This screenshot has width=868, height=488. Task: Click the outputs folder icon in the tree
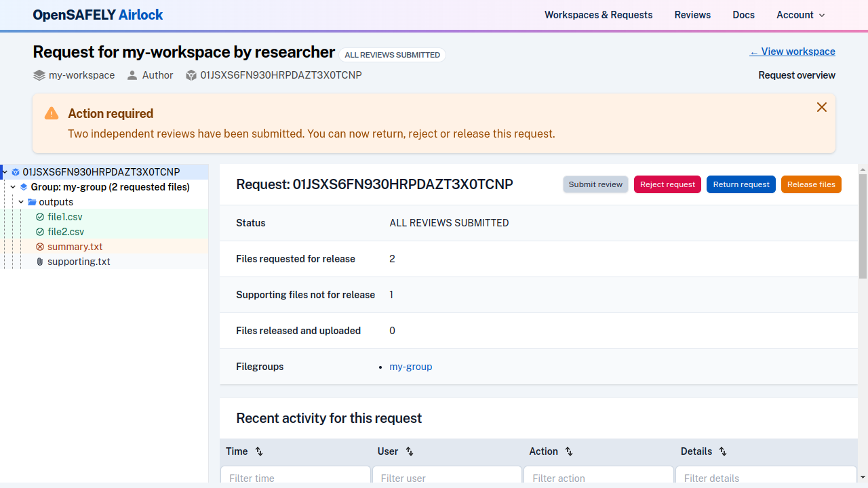[31, 202]
